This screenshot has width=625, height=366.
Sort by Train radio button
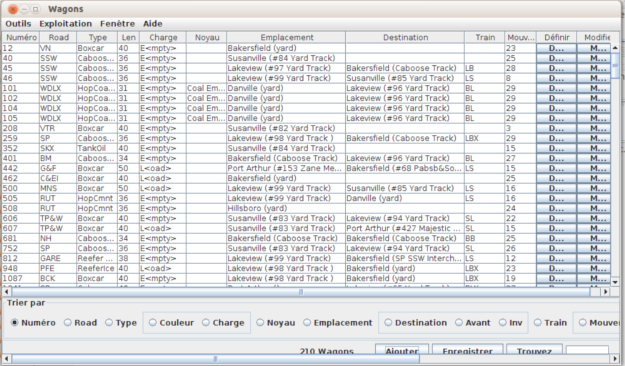[x=550, y=323]
